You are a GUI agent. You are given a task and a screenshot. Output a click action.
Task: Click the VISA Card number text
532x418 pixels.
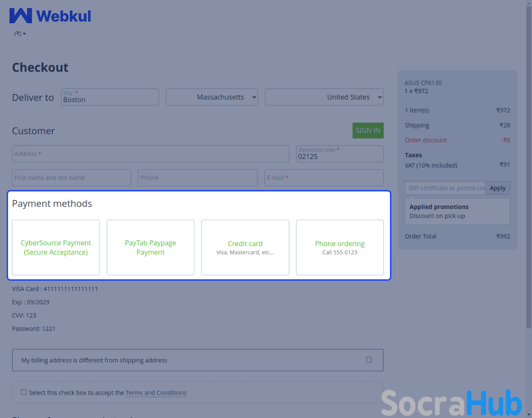[x=55, y=289]
